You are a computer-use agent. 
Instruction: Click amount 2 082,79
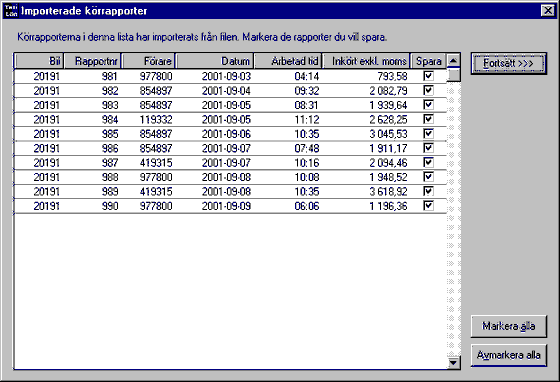click(x=388, y=91)
